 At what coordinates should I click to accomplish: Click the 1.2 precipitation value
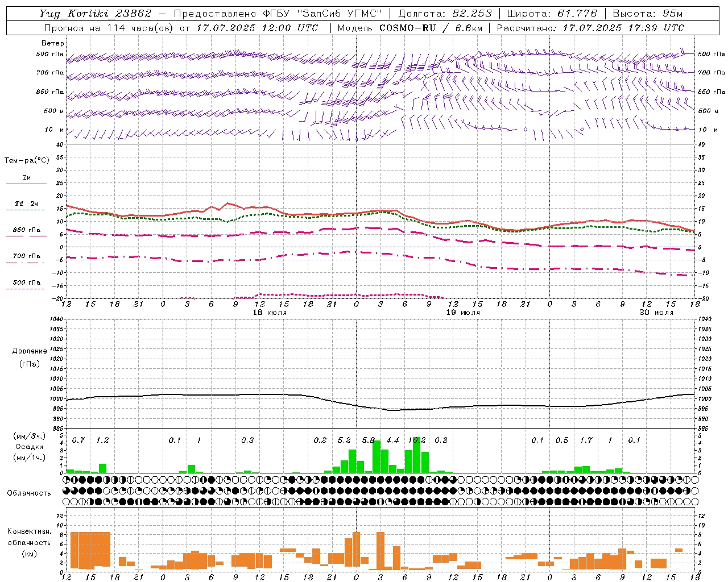tap(102, 440)
